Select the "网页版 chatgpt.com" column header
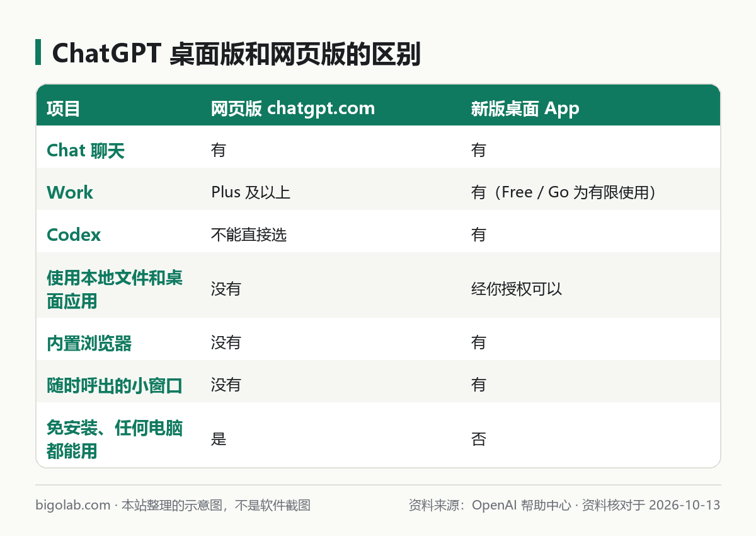756x536 pixels. [293, 108]
